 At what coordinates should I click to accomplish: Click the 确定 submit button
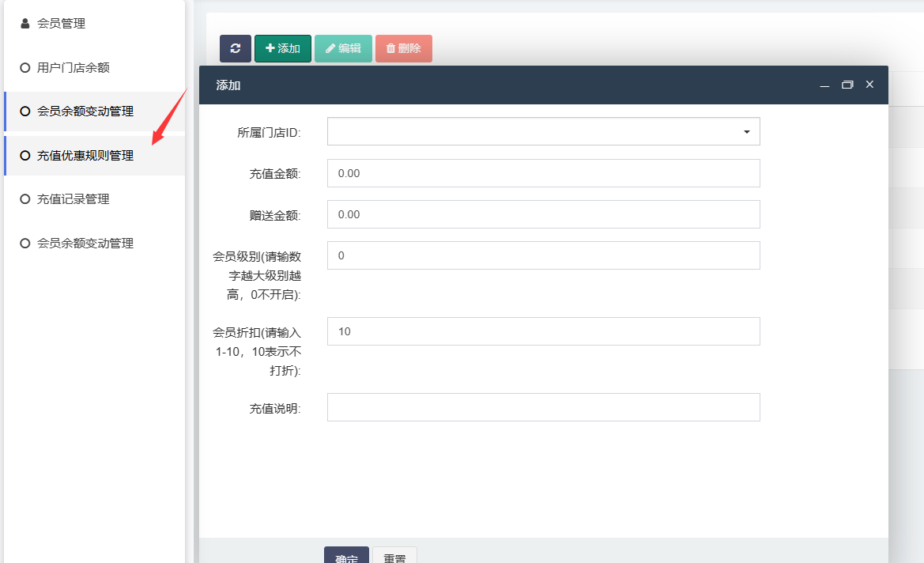346,555
